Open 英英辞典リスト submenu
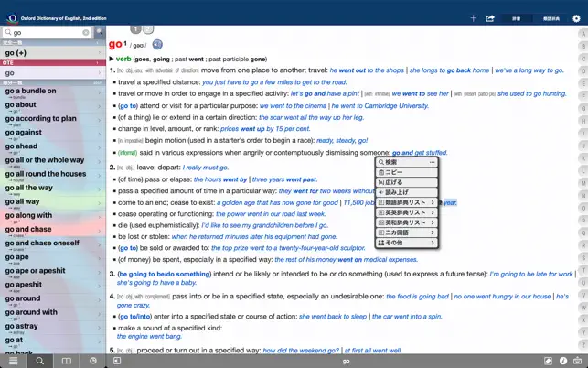The height and width of the screenshot is (368, 588). [407, 212]
